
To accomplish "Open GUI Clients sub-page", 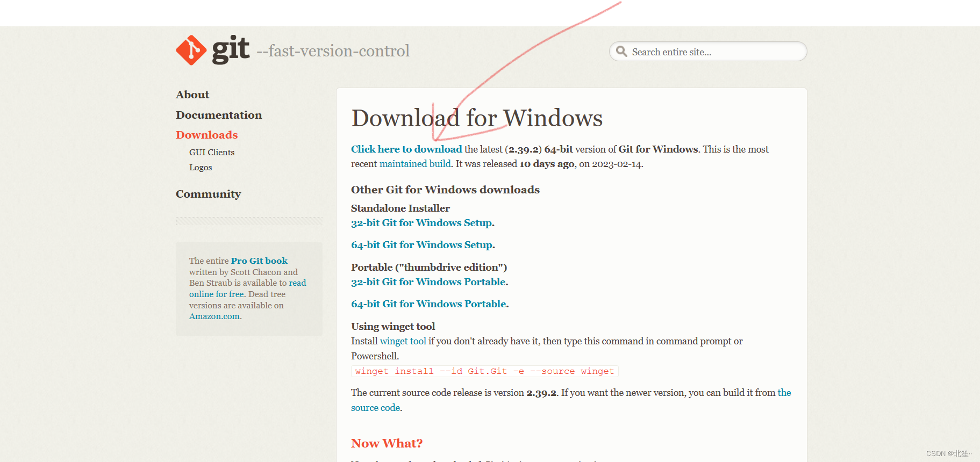I will pos(212,153).
